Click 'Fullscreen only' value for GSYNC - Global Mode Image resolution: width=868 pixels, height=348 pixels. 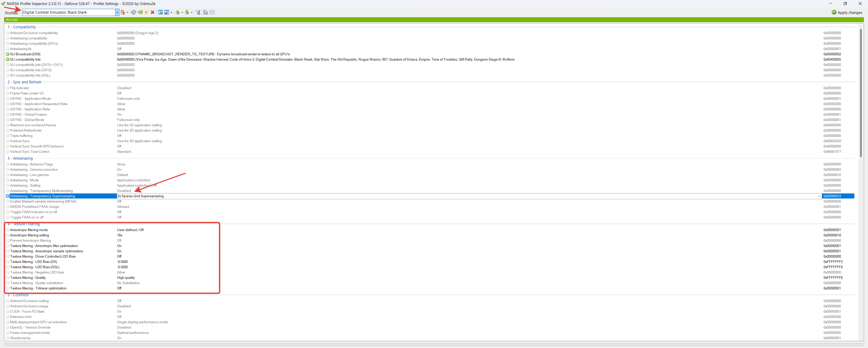[x=128, y=120]
